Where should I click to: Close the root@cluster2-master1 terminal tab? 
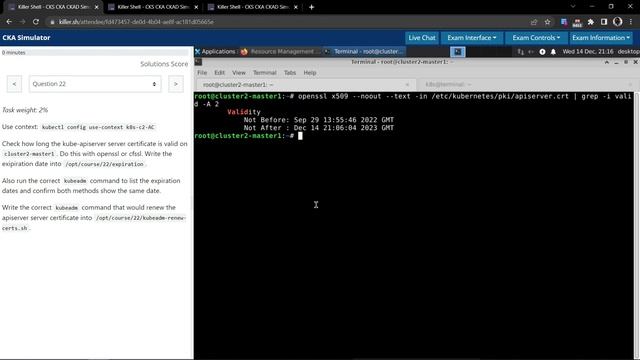(x=407, y=84)
